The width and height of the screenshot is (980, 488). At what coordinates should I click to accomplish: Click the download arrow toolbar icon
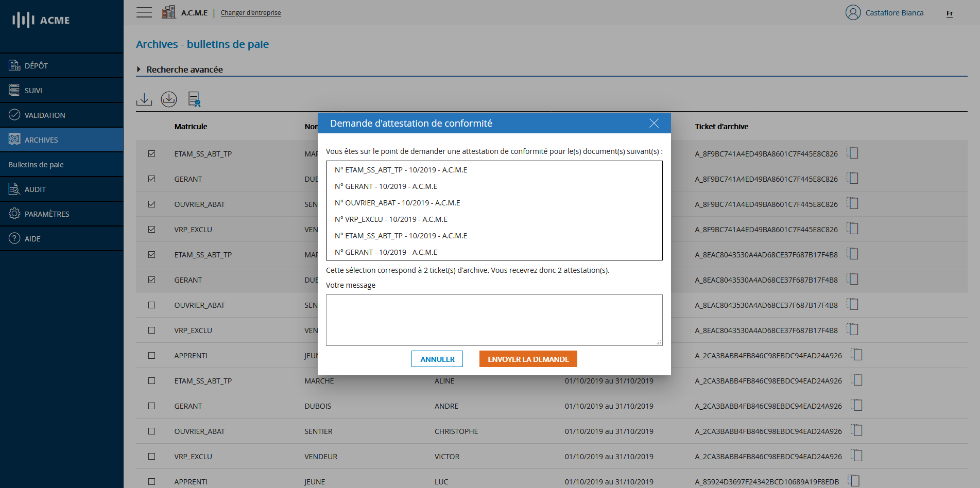tap(144, 99)
